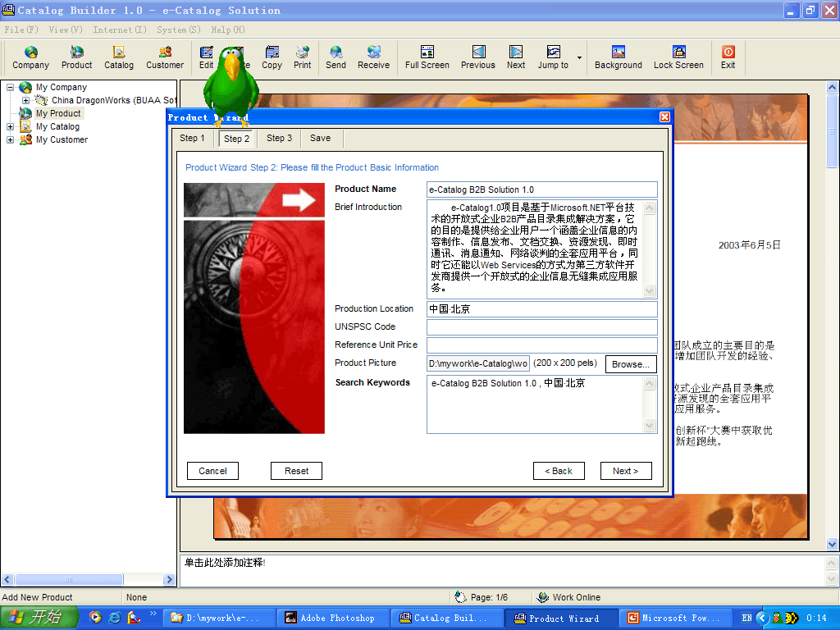Click the < Back button
840x630 pixels.
(559, 471)
